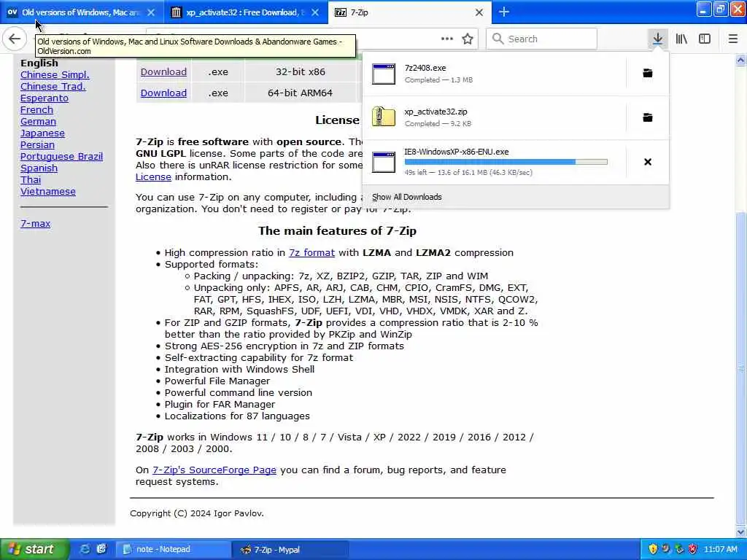Download the 32-bit x86 .exe
Viewport: 747px width, 560px height.
(163, 72)
